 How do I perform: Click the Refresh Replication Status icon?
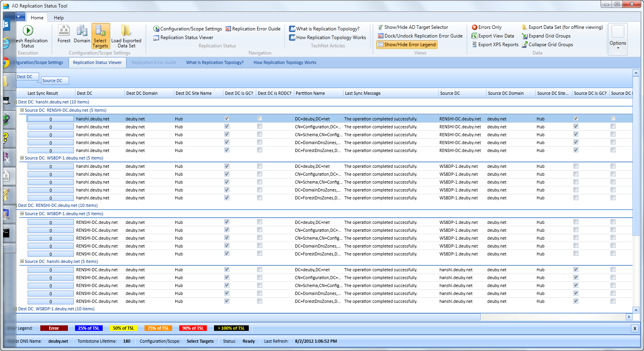click(x=28, y=30)
